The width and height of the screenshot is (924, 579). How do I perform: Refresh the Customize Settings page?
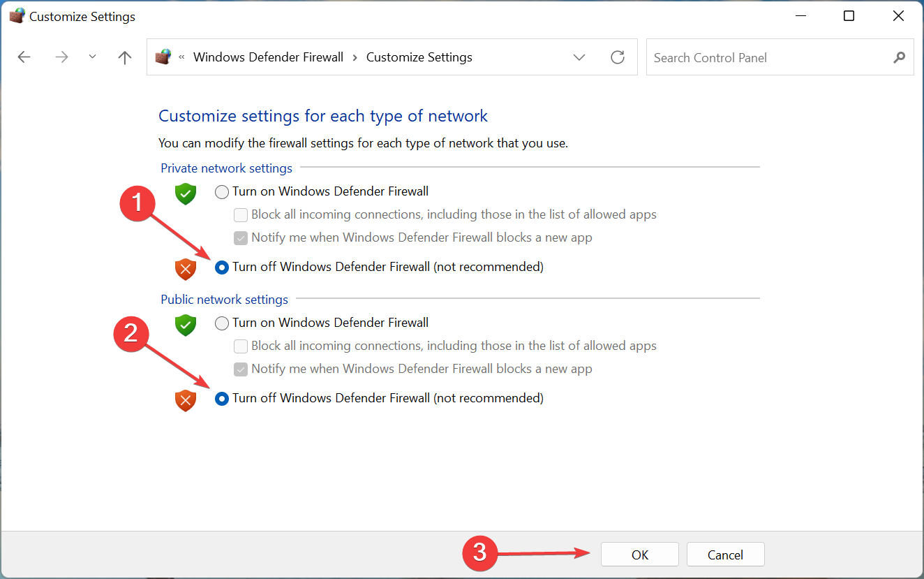click(618, 57)
